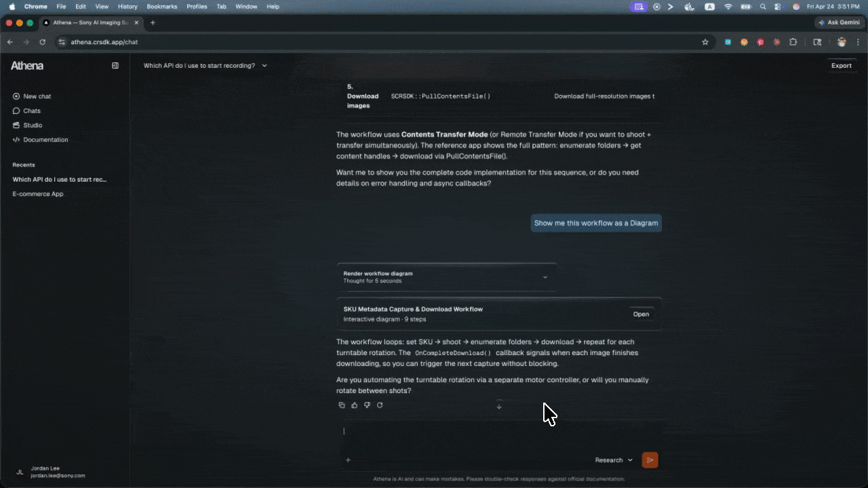868x488 pixels.
Task: Give the response a thumbs up
Action: click(355, 405)
